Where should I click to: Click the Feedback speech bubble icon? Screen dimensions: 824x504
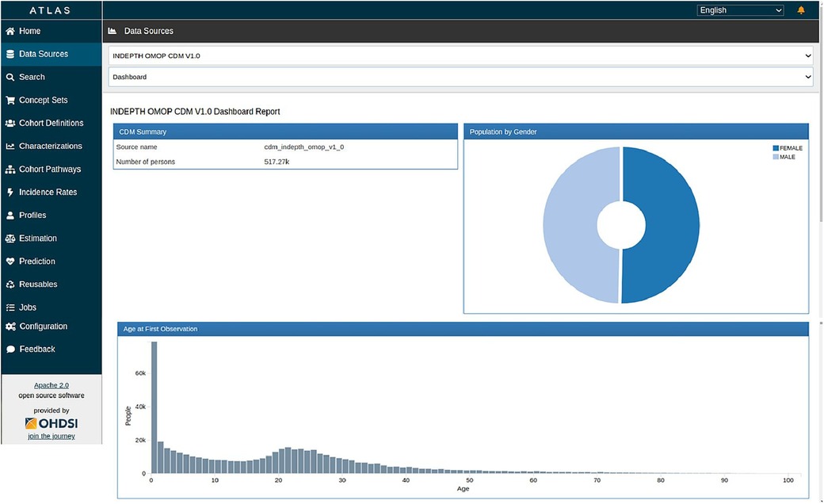[x=10, y=349]
